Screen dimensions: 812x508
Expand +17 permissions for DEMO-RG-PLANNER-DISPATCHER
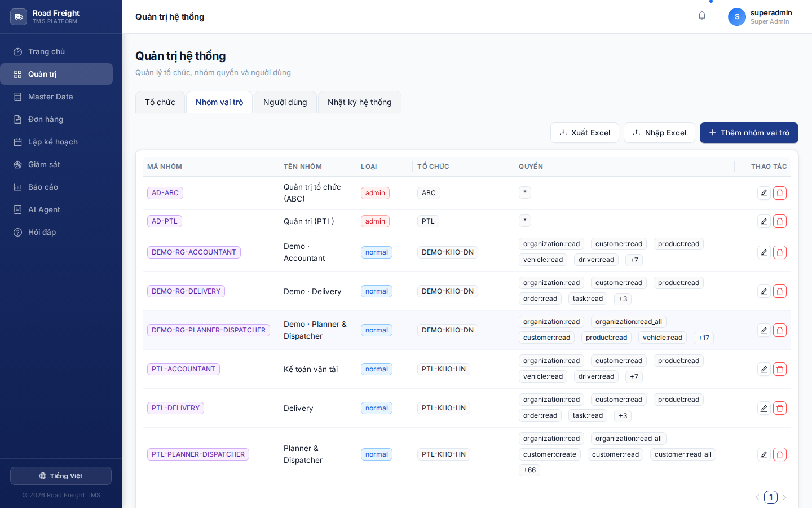coord(704,338)
